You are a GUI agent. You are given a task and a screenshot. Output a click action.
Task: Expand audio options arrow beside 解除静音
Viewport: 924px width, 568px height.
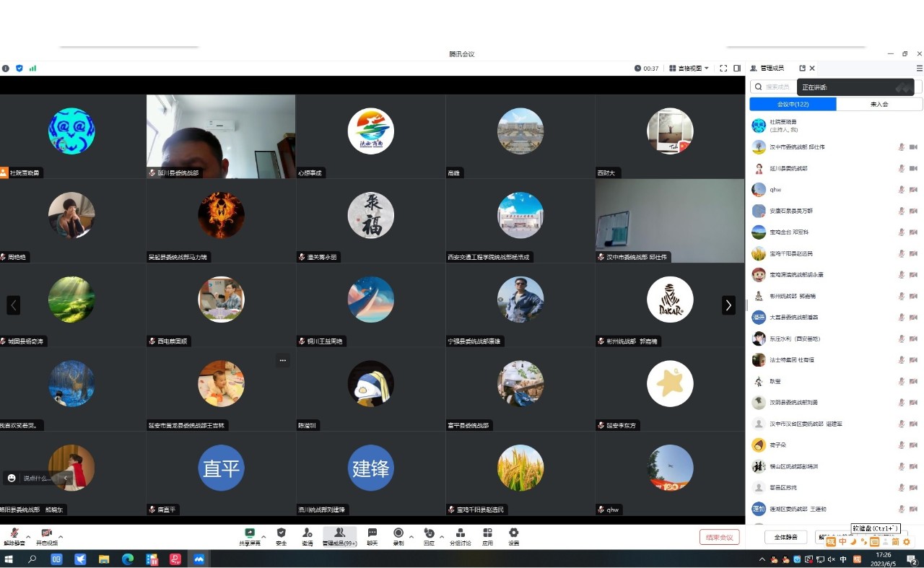pyautogui.click(x=28, y=537)
